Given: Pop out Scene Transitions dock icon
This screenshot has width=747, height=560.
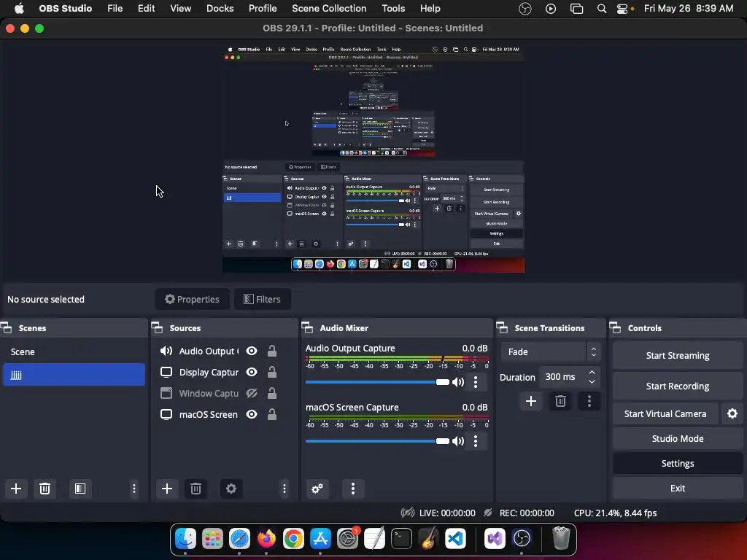Looking at the screenshot, I should pyautogui.click(x=502, y=327).
